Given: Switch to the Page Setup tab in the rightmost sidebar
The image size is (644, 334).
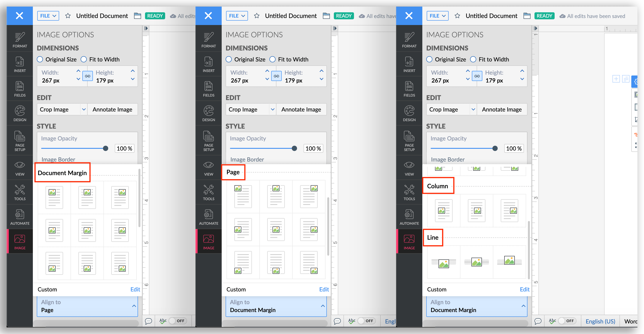Looking at the screenshot, I should click(x=409, y=141).
